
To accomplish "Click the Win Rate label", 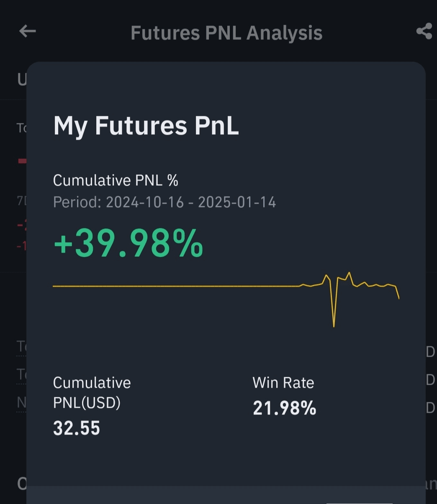I will [283, 383].
